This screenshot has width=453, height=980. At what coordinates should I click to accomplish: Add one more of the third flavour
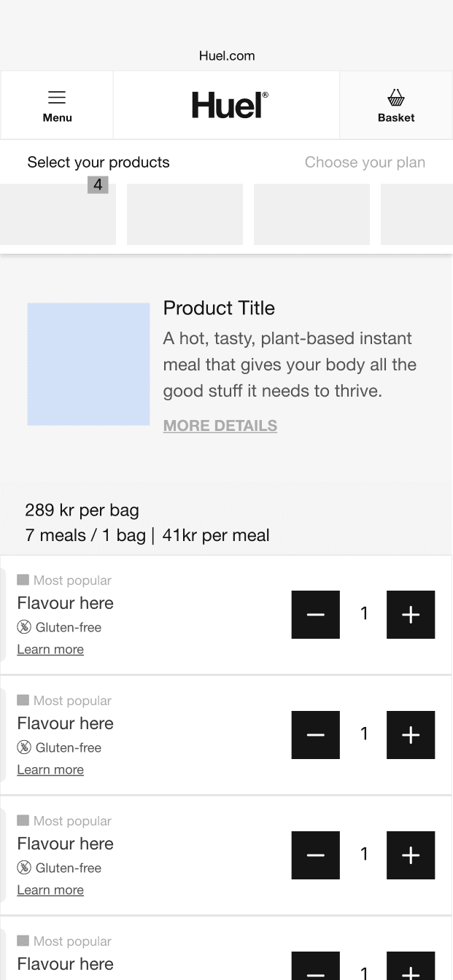[x=411, y=855]
